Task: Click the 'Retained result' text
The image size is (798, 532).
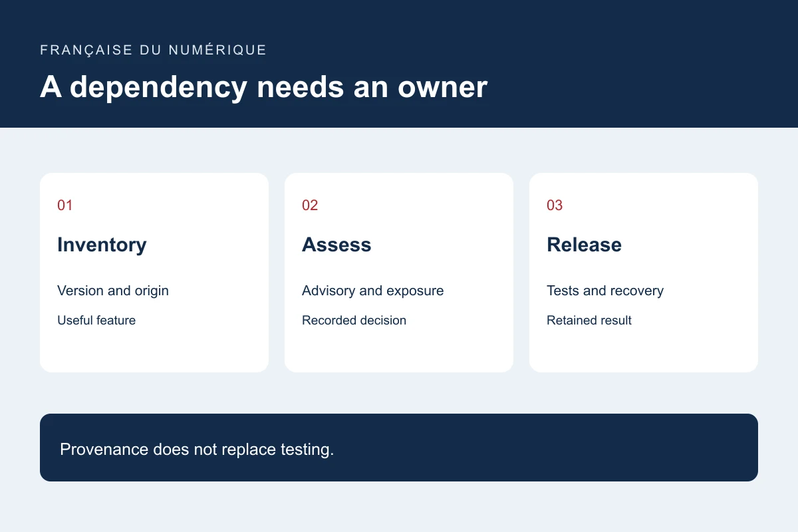Action: pyautogui.click(x=589, y=321)
